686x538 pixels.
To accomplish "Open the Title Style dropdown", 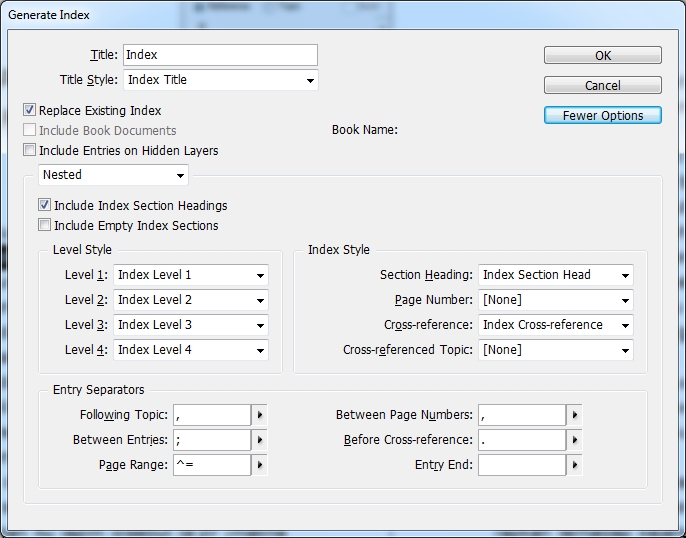I will tap(220, 80).
